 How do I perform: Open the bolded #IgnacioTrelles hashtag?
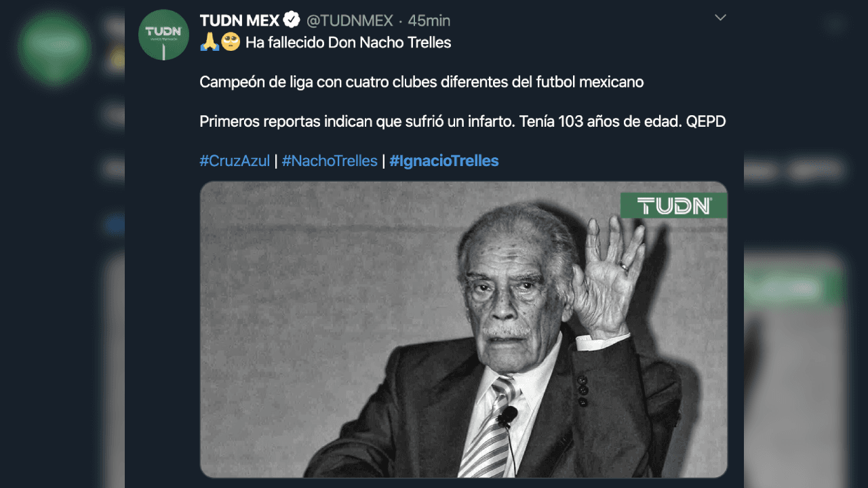coord(444,161)
